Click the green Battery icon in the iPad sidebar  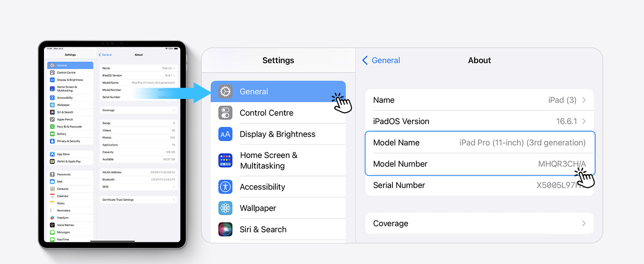pyautogui.click(x=52, y=134)
